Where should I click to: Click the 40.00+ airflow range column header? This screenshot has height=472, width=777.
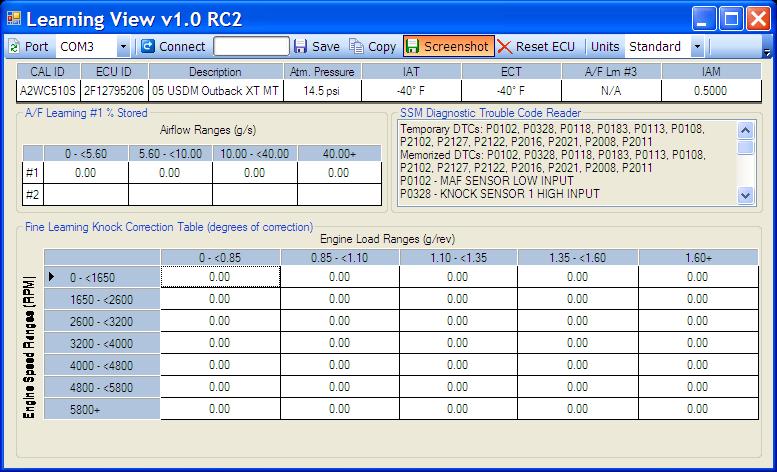339,153
